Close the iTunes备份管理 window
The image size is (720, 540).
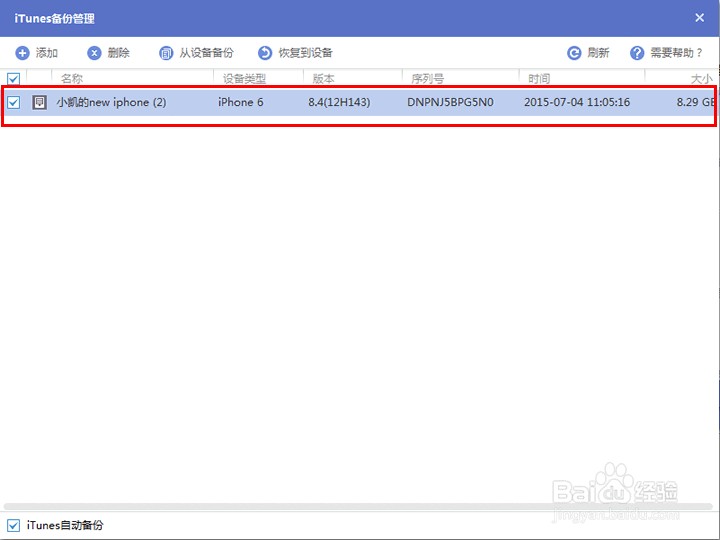click(699, 18)
